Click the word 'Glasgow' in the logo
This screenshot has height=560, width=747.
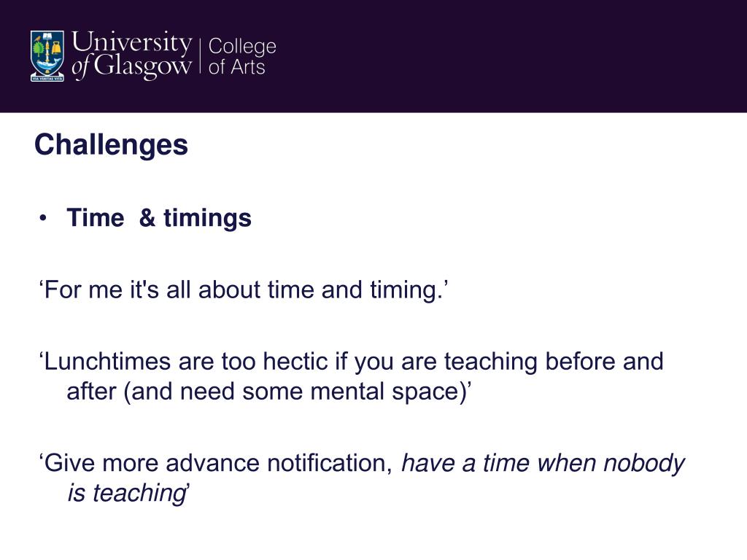click(x=142, y=66)
